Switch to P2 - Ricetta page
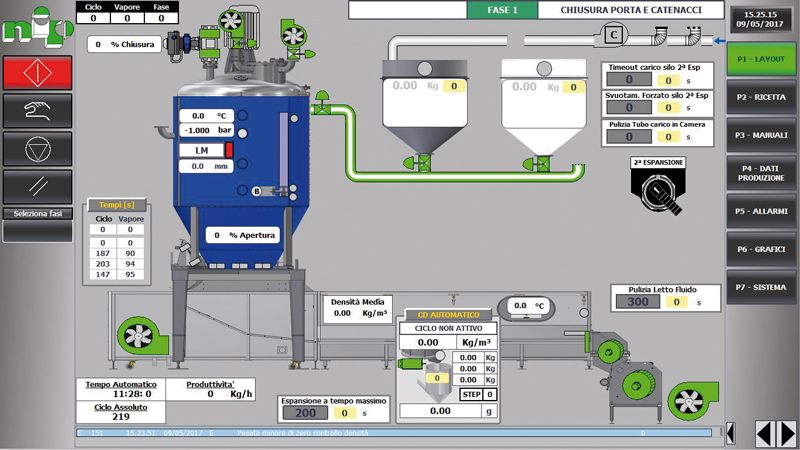The height and width of the screenshot is (450, 800). click(x=761, y=98)
